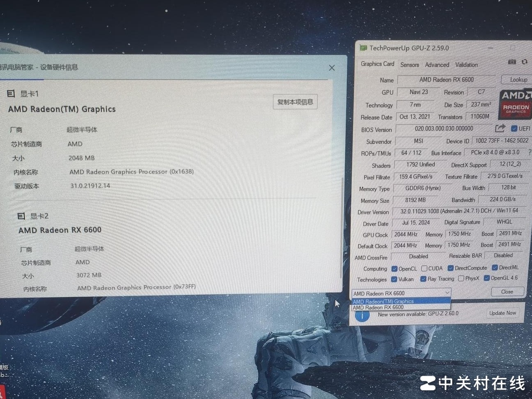Click the list icon beside 显卡1
Image resolution: width=532 pixels, height=399 pixels.
coord(11,94)
